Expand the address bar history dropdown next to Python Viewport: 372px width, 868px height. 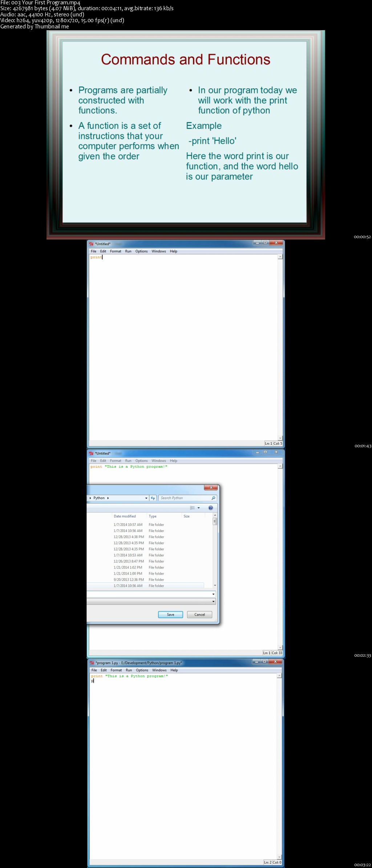click(146, 498)
